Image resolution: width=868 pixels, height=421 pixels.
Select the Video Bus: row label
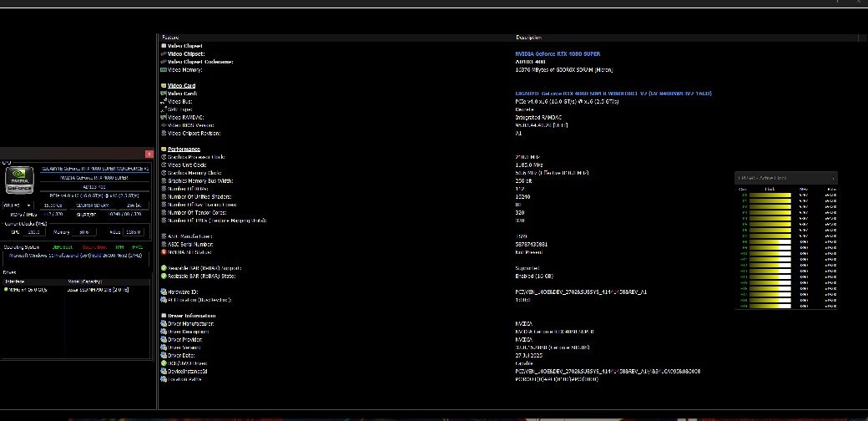pos(180,101)
